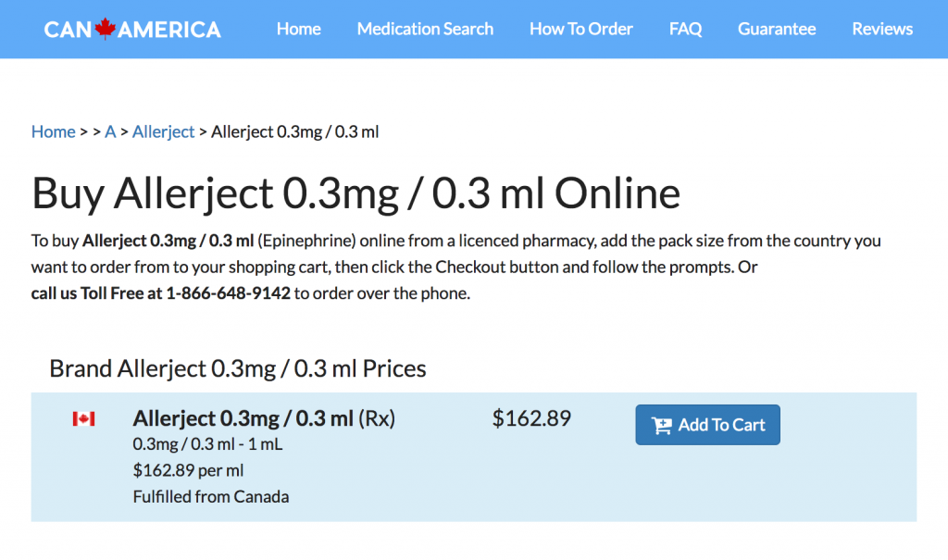Click the shopping cart icon in the button

[x=661, y=425]
